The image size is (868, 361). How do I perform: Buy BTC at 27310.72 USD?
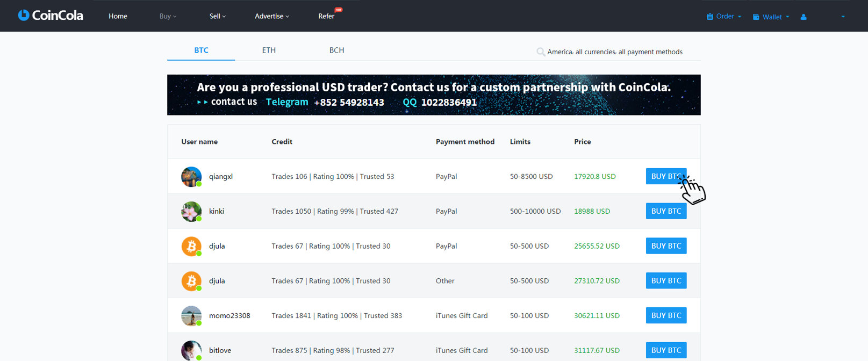click(x=666, y=280)
